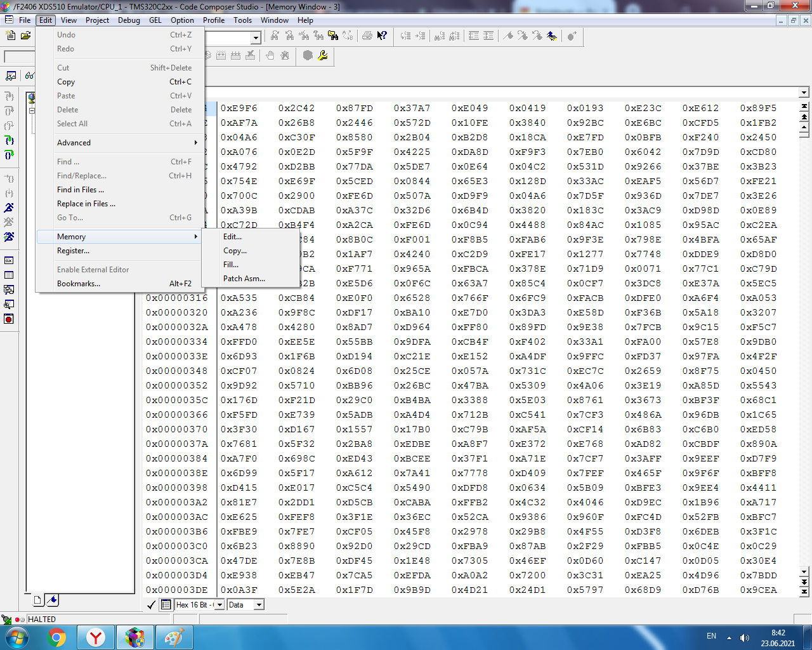
Task: Click the red circle breakpoint window icon
Action: [x=9, y=319]
